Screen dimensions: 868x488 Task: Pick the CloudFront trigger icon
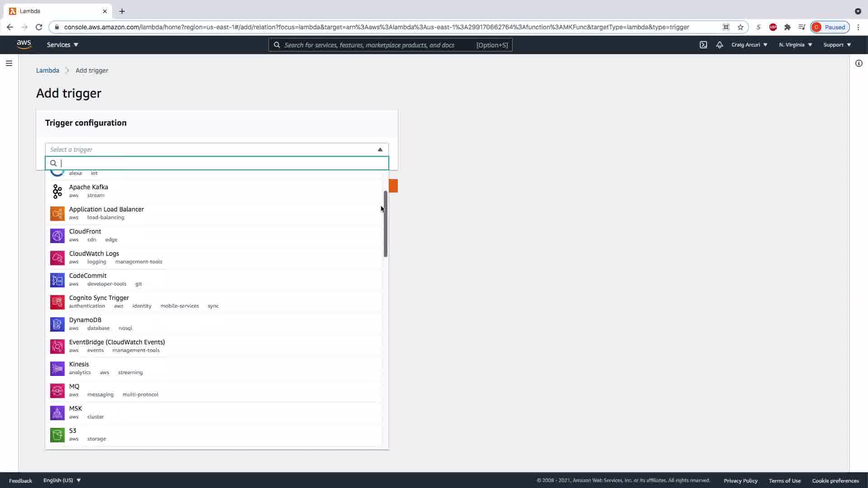click(x=57, y=235)
